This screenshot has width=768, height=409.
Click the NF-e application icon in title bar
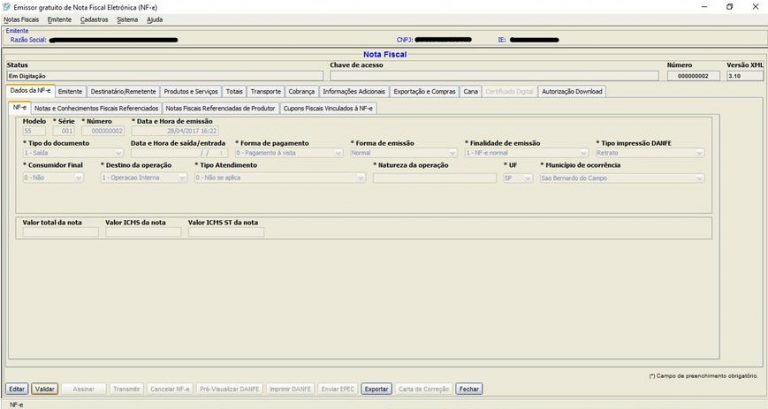click(7, 7)
